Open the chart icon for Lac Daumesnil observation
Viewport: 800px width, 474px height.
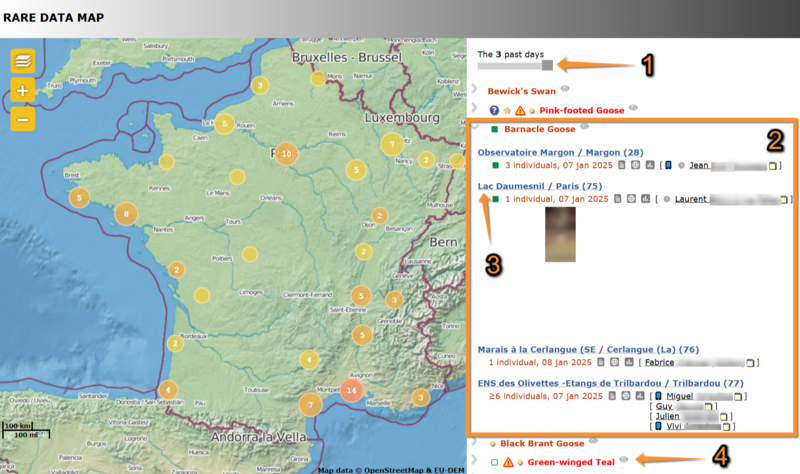[x=646, y=199]
